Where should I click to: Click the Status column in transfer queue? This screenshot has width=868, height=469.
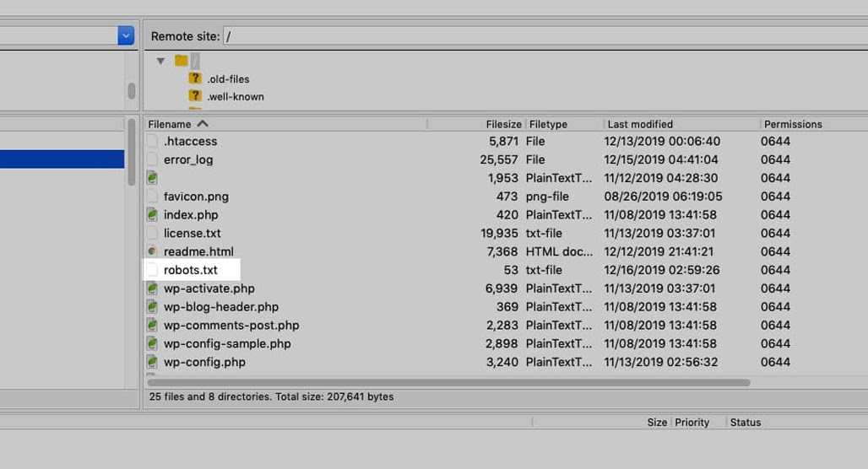(x=745, y=423)
